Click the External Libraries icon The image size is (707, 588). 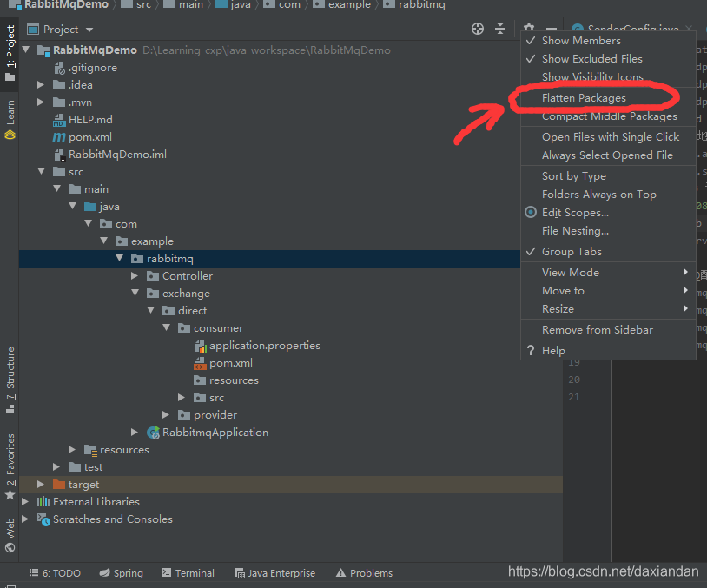coord(43,502)
